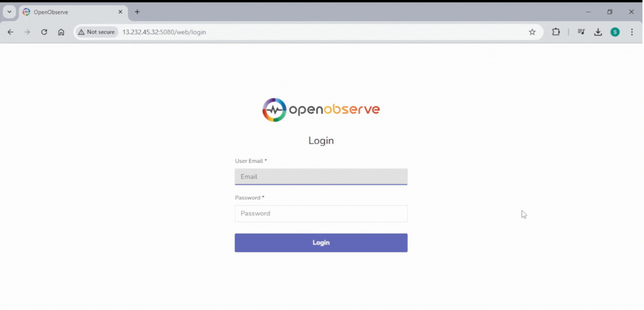The width and height of the screenshot is (644, 310).
Task: Click the Not secure warning badge
Action: [x=97, y=32]
